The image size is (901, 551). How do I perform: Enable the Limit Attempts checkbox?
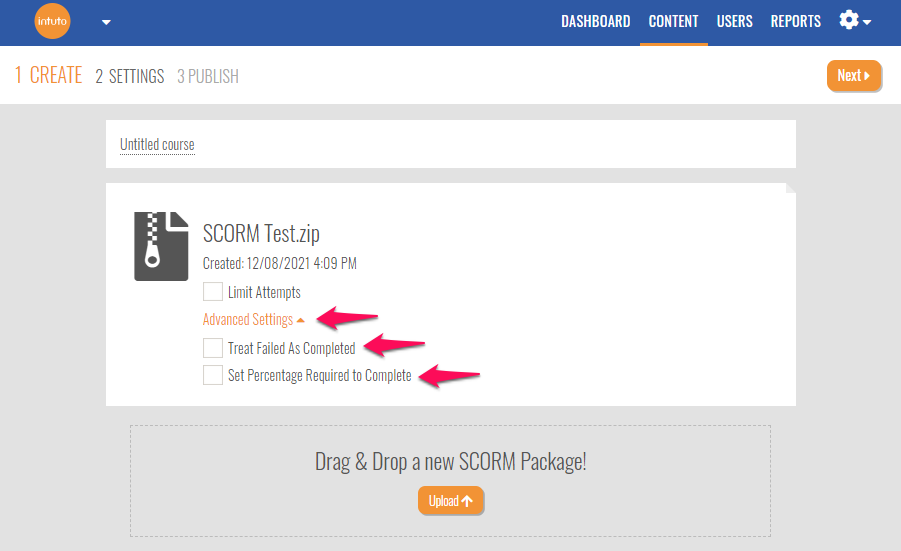click(213, 292)
